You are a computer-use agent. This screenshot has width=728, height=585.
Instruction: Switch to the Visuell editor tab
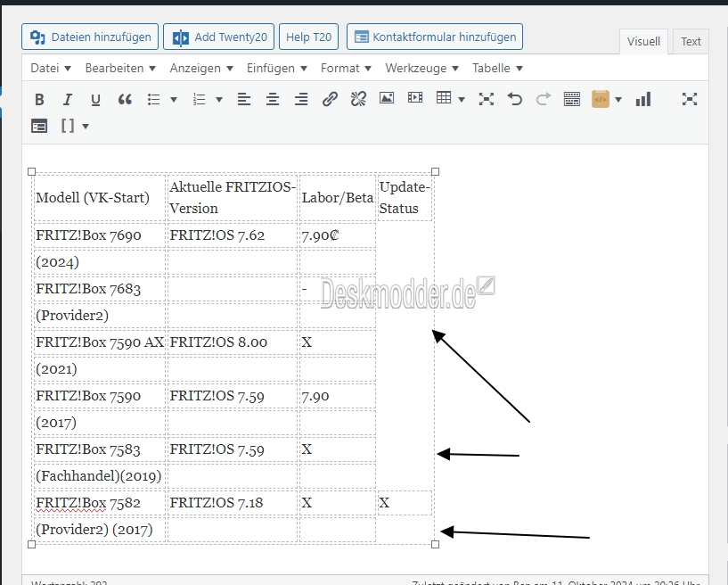pyautogui.click(x=643, y=41)
